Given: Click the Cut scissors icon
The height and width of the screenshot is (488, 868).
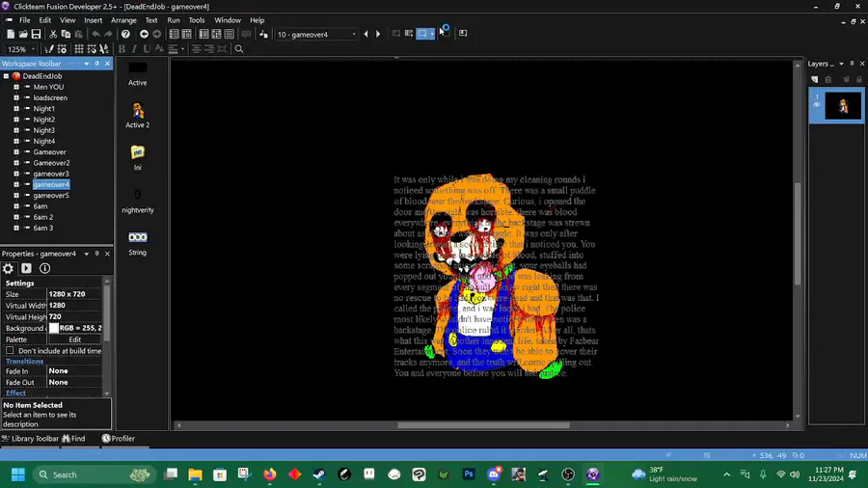Looking at the screenshot, I should coord(53,35).
